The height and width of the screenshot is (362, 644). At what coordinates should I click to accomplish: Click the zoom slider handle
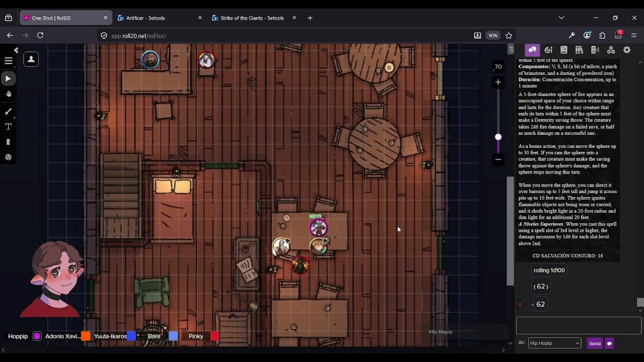(498, 137)
